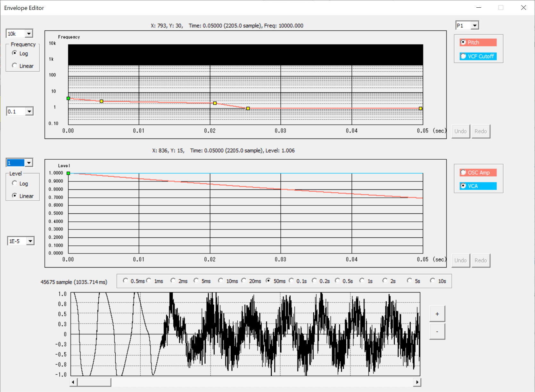Select yellow frequency point near 0.025 sec
535x392 pixels.
pos(248,108)
